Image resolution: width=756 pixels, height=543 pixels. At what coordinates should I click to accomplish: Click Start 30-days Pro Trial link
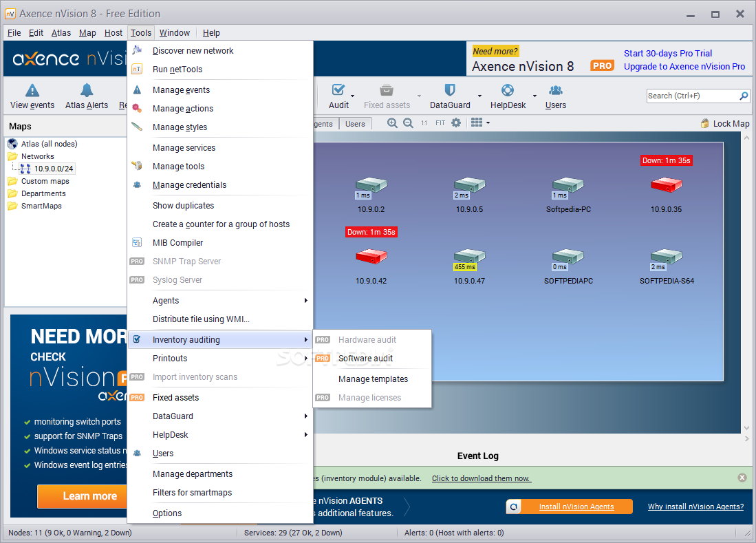click(x=668, y=54)
